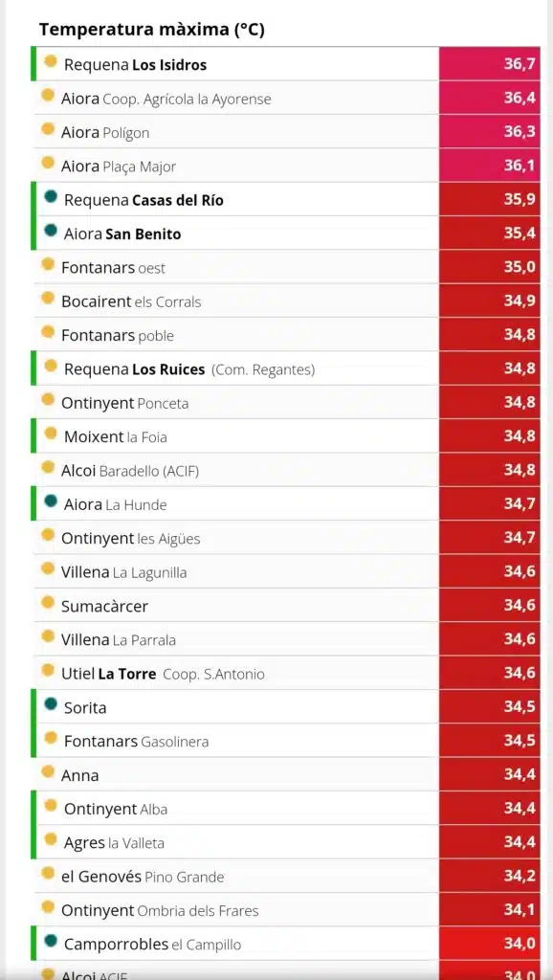The image size is (553, 980).
Task: Click the yellow dot beside Anna
Action: [48, 772]
